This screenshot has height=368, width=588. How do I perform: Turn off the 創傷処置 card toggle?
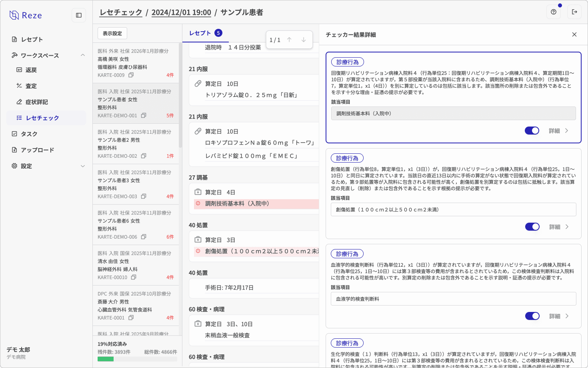pyautogui.click(x=532, y=227)
